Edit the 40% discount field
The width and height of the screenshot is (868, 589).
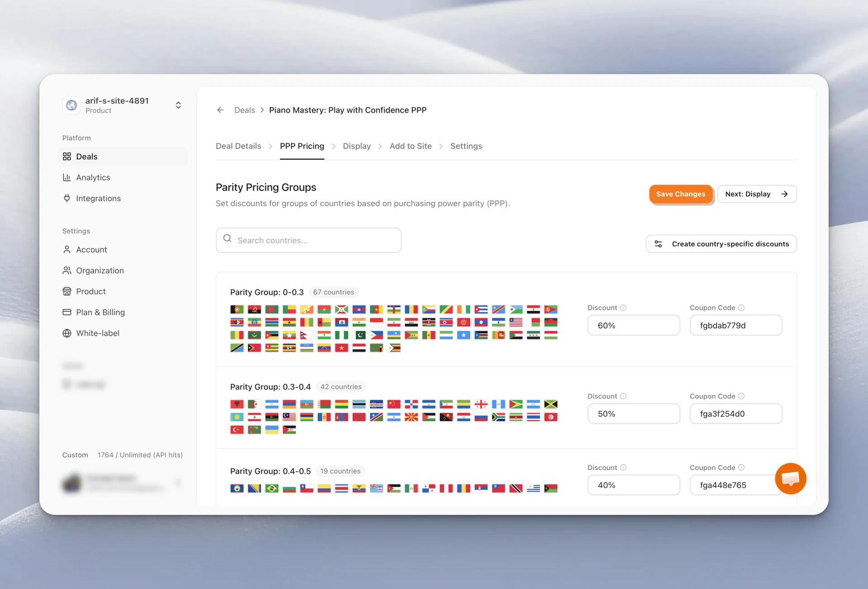point(634,485)
